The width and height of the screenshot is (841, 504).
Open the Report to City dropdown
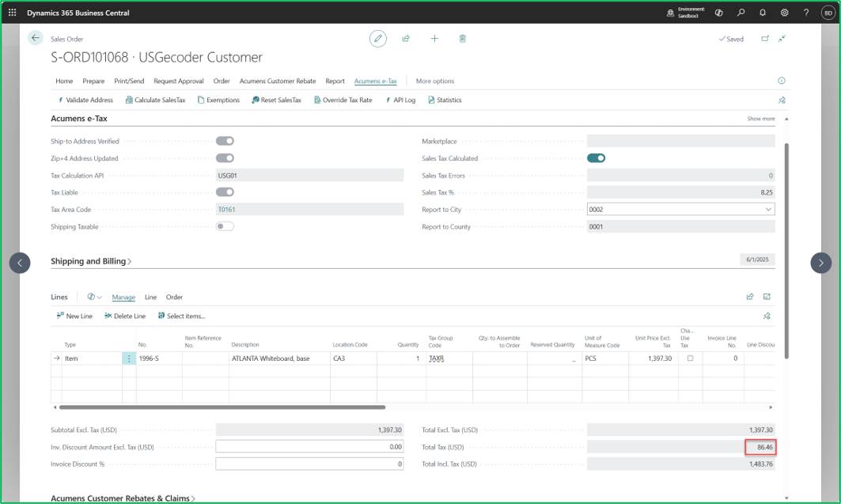(x=768, y=210)
